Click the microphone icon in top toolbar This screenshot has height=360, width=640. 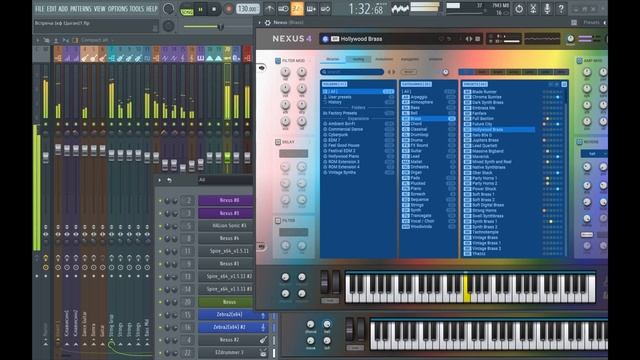point(547,9)
